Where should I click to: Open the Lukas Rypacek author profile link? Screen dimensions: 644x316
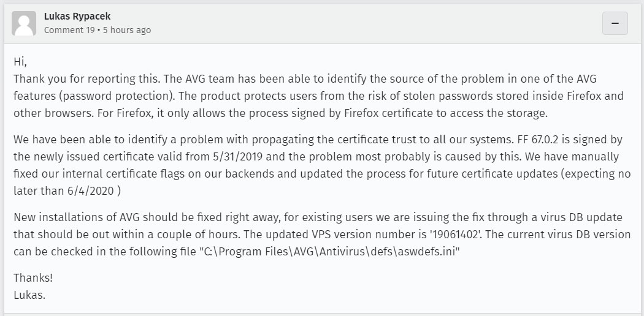coord(77,17)
